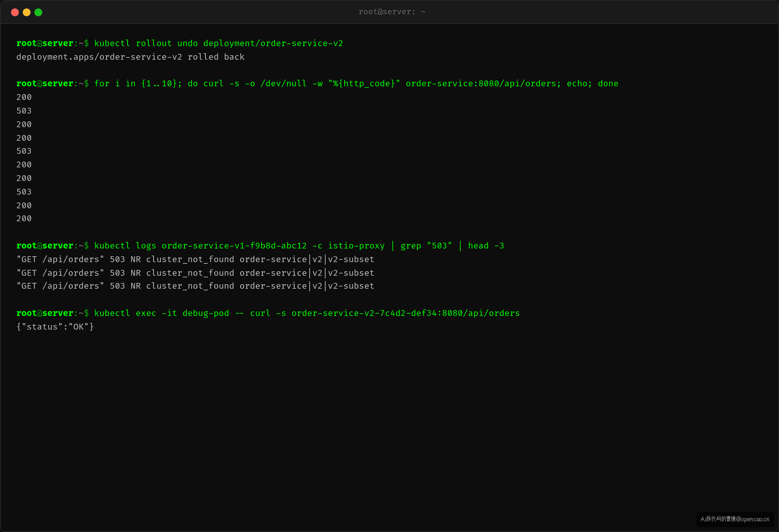
Task: Click "{1..10};" range in the for loop
Action: 161,84
